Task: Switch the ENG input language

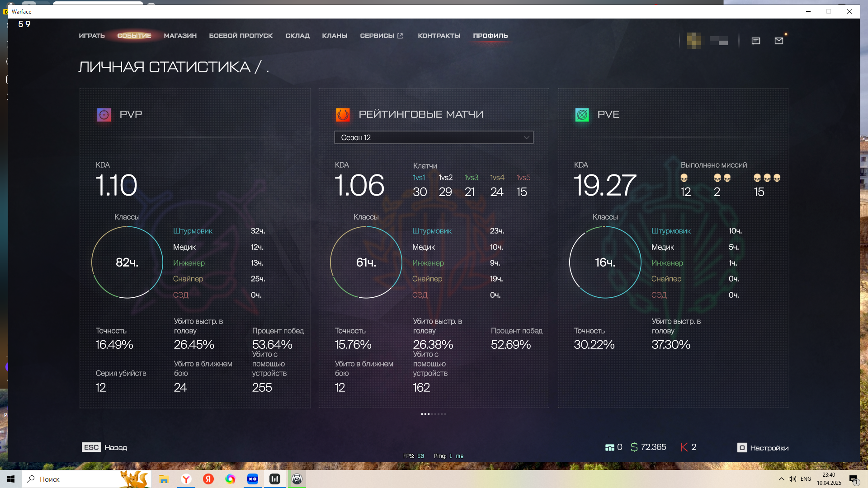Action: pyautogui.click(x=806, y=479)
